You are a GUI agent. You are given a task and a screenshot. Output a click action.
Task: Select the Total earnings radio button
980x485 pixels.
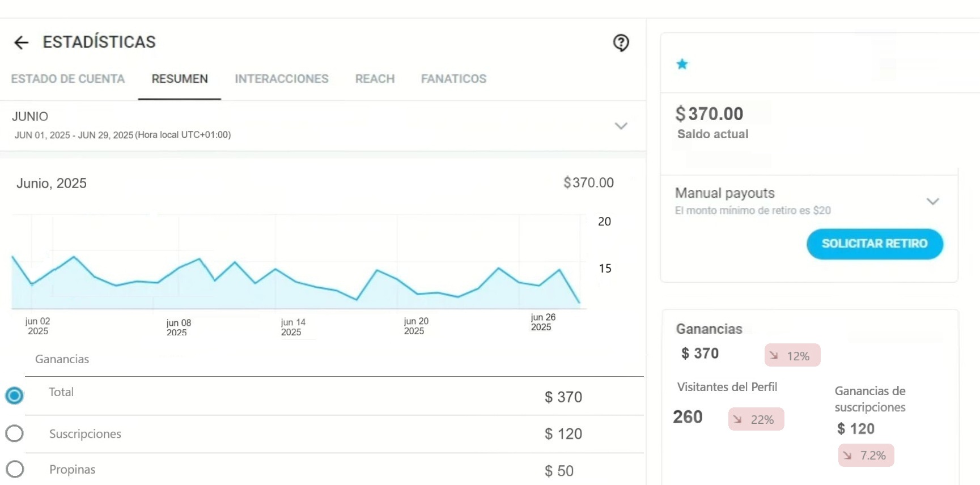15,395
